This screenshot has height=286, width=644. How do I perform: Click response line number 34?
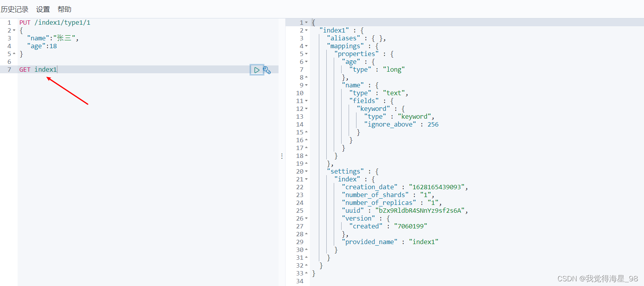300,281
